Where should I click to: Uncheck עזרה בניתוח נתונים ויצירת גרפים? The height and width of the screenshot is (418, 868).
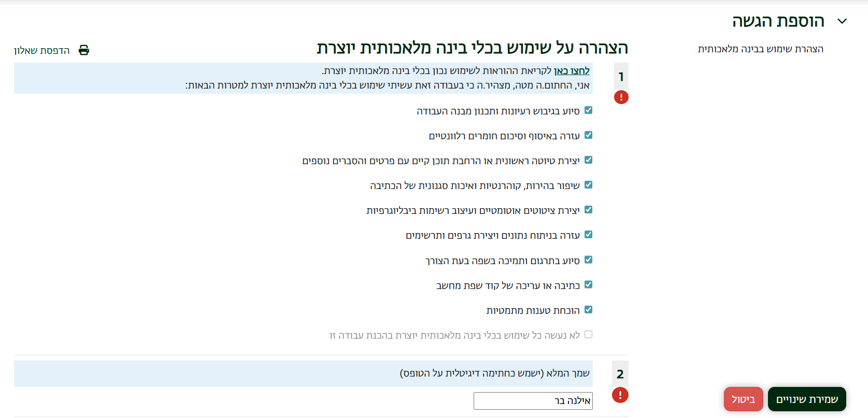(588, 235)
